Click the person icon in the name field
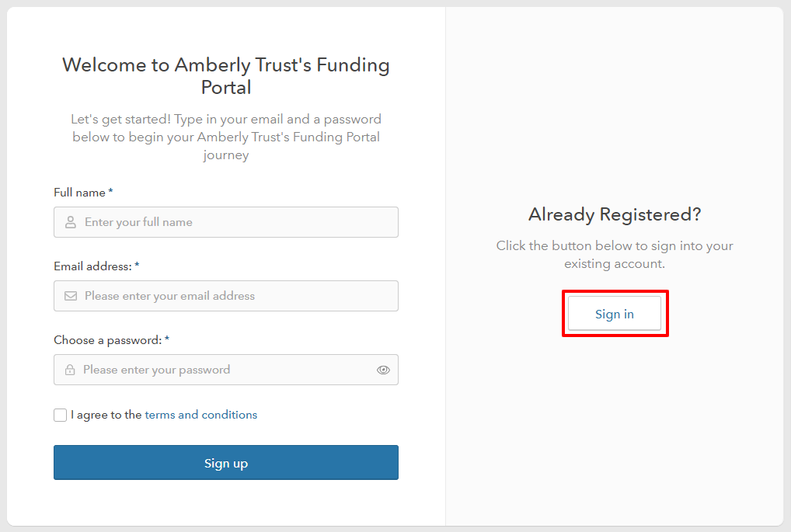This screenshot has width=791, height=532. (x=70, y=222)
